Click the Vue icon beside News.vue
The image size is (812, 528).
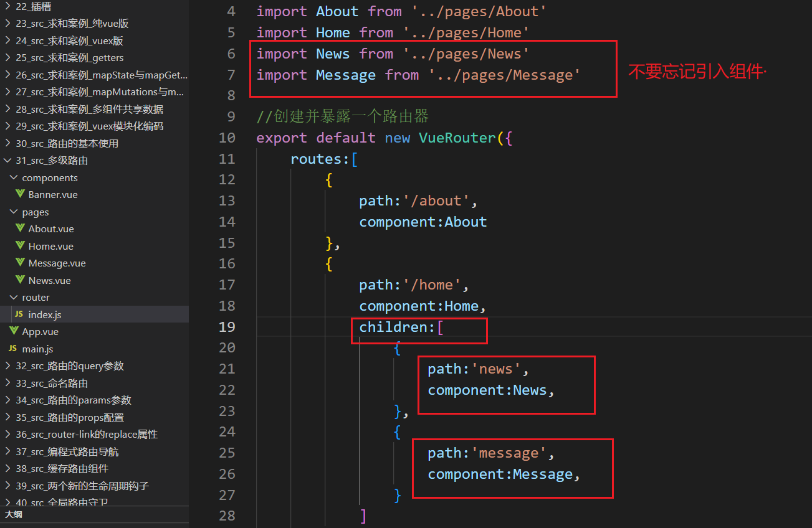click(21, 280)
